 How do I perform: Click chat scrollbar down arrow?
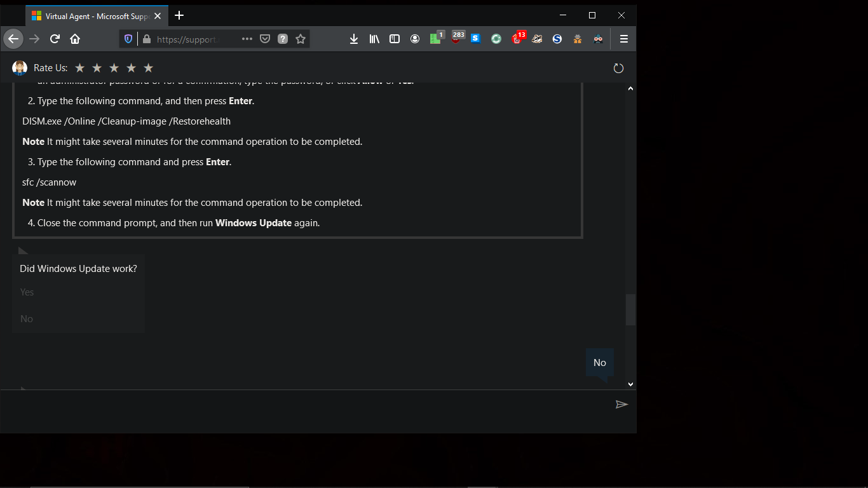pos(630,384)
